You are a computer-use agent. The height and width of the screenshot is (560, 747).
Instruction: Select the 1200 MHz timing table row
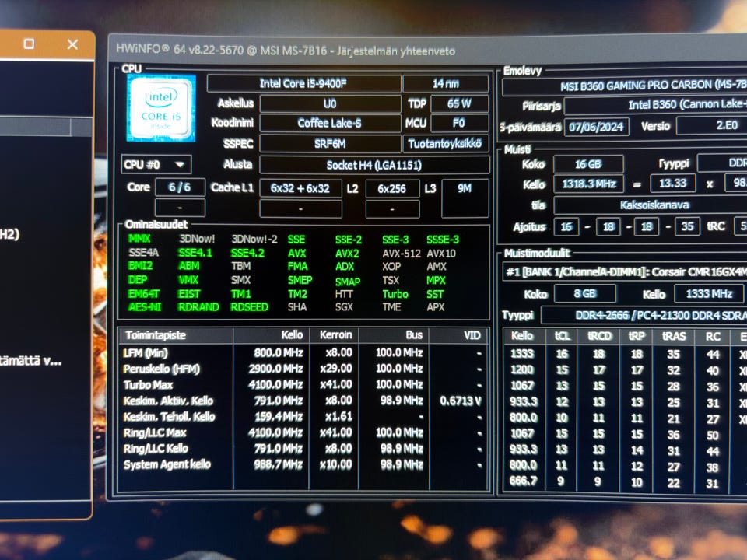point(625,370)
